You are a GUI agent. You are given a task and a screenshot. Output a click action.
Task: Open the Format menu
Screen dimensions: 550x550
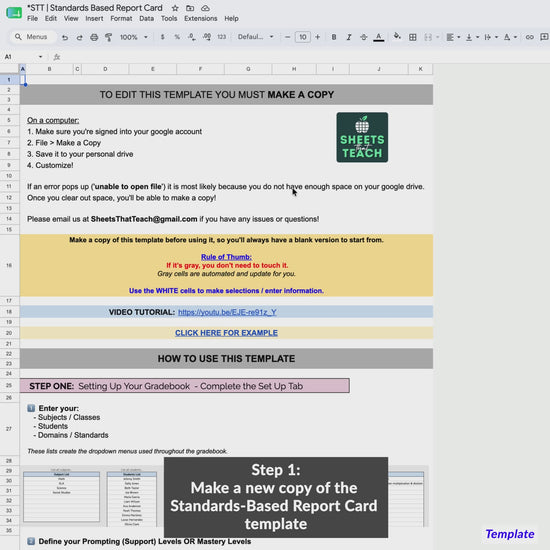121,19
